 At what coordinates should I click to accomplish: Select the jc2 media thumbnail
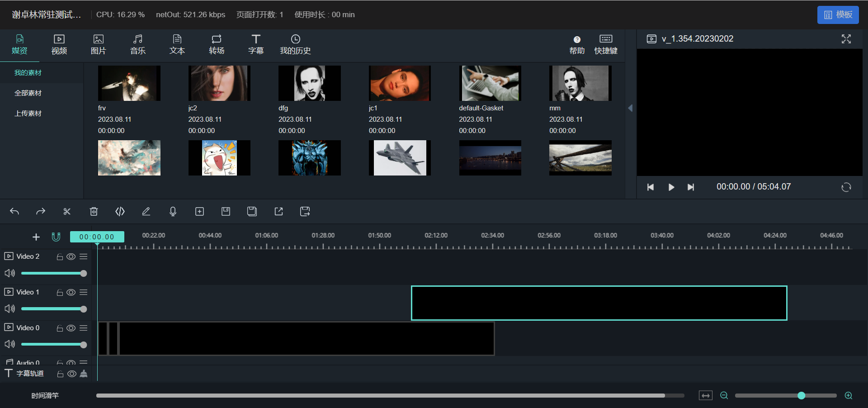point(219,83)
